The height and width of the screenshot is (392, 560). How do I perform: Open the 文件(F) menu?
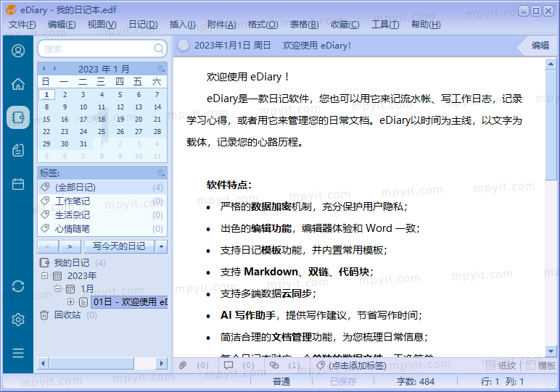click(22, 24)
